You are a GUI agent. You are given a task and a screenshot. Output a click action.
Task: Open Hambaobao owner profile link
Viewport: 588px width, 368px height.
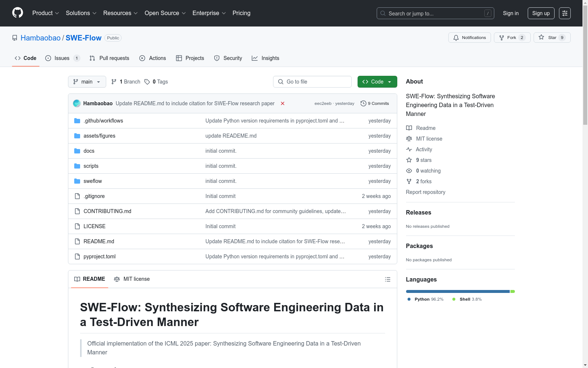point(40,38)
